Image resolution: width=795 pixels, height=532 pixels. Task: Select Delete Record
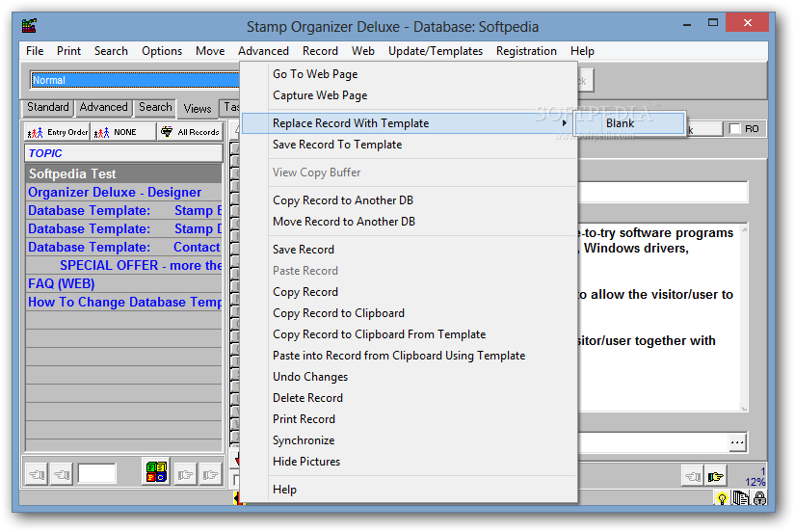[410, 398]
